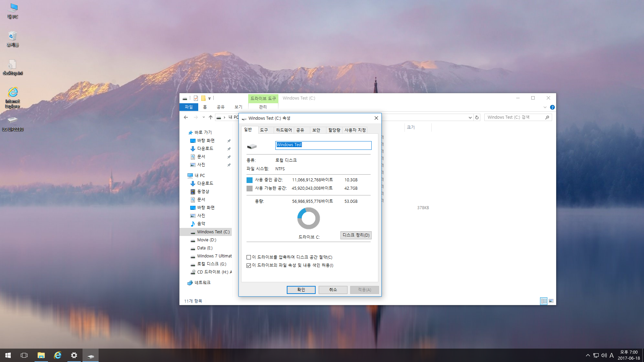Open the 관리 ribbon tab
The height and width of the screenshot is (362, 644).
coord(263,107)
